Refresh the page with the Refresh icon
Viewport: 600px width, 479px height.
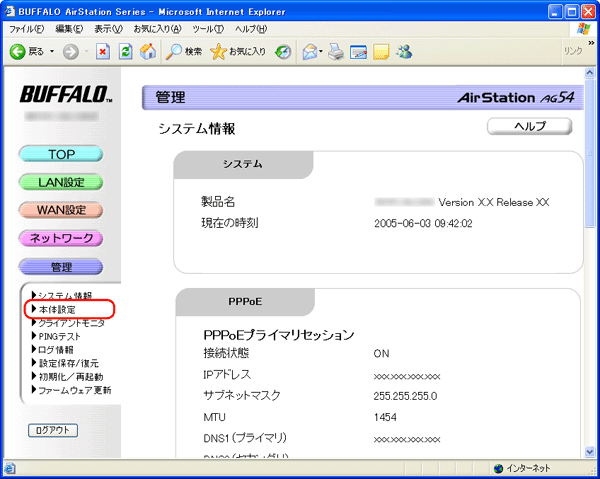125,51
